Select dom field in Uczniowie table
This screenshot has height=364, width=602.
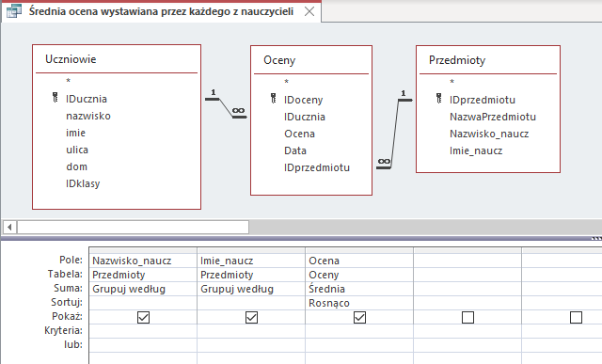click(77, 166)
